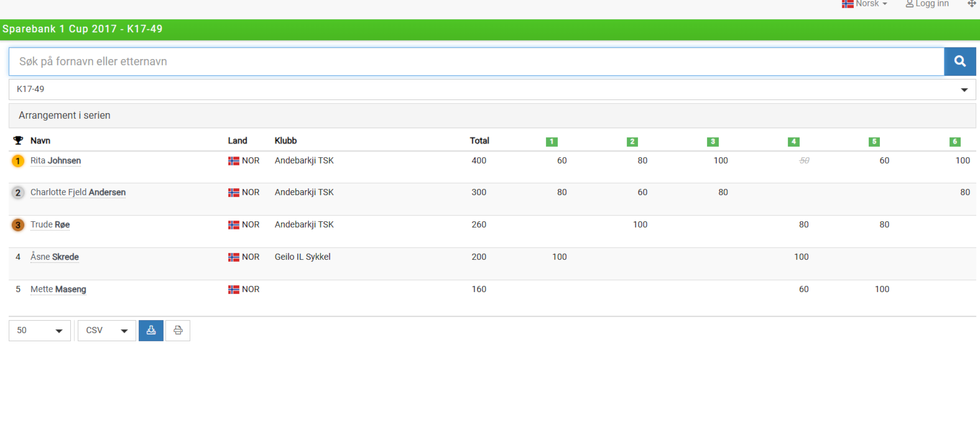The height and width of the screenshot is (427, 980).
Task: Click the blue search magnifier button
Action: click(960, 62)
